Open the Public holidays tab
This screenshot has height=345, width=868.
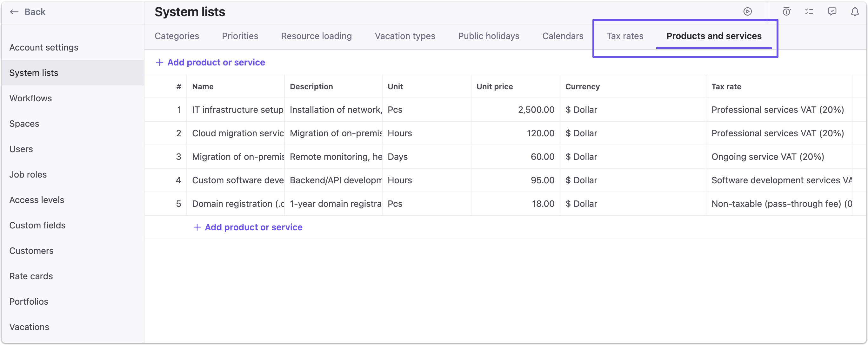tap(488, 36)
